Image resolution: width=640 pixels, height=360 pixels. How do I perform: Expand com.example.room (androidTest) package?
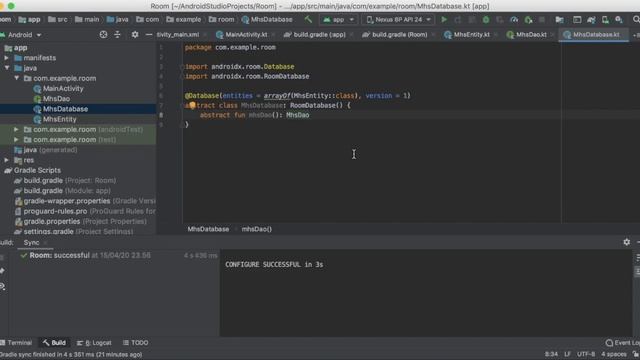click(x=16, y=129)
